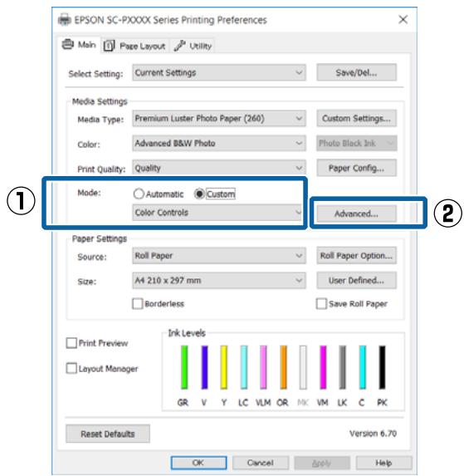Image resolution: width=464 pixels, height=476 pixels.
Task: Click the Apply button
Action: pyautogui.click(x=322, y=463)
